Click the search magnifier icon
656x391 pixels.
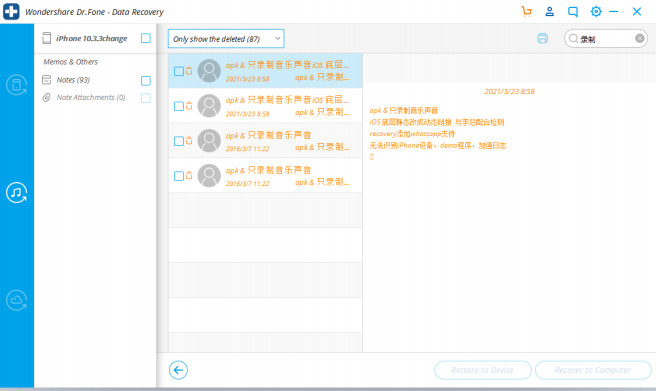click(x=574, y=38)
